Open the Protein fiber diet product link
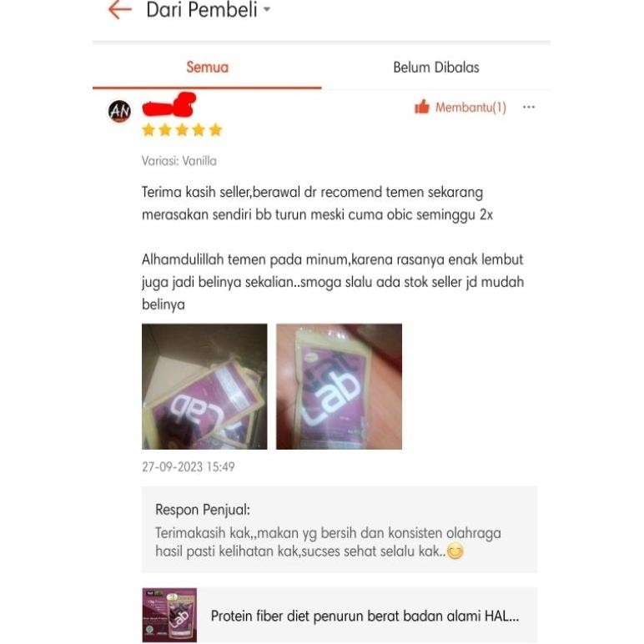Screen dimensions: 644x644 tap(365, 616)
